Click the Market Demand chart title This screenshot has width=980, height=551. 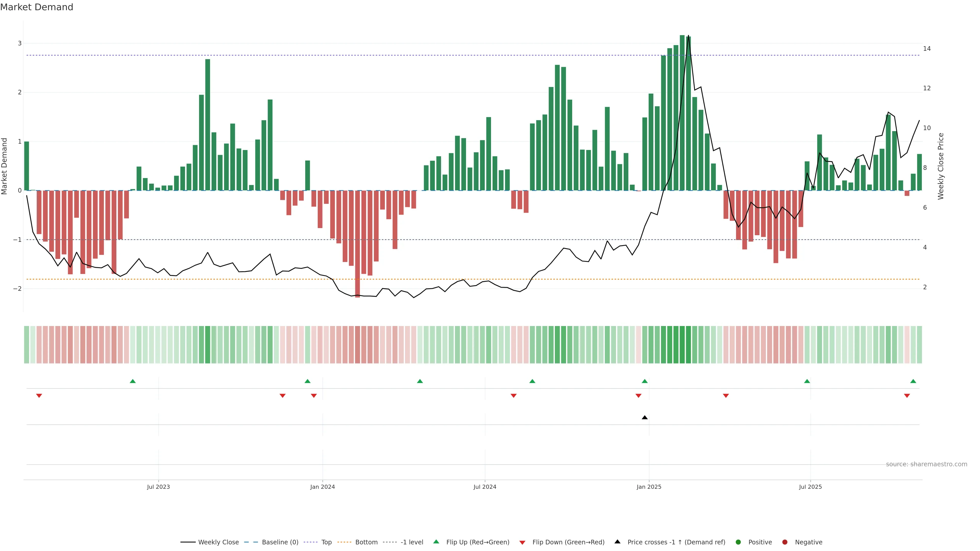coord(36,7)
